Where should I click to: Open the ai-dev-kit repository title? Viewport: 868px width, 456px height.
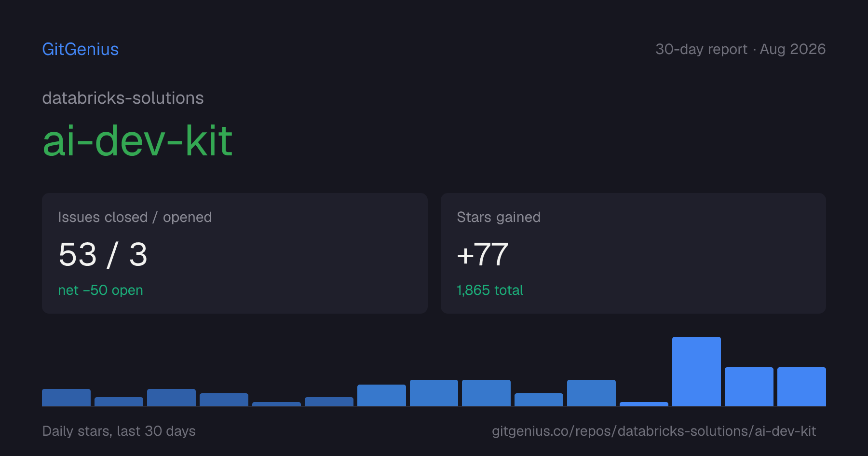137,141
